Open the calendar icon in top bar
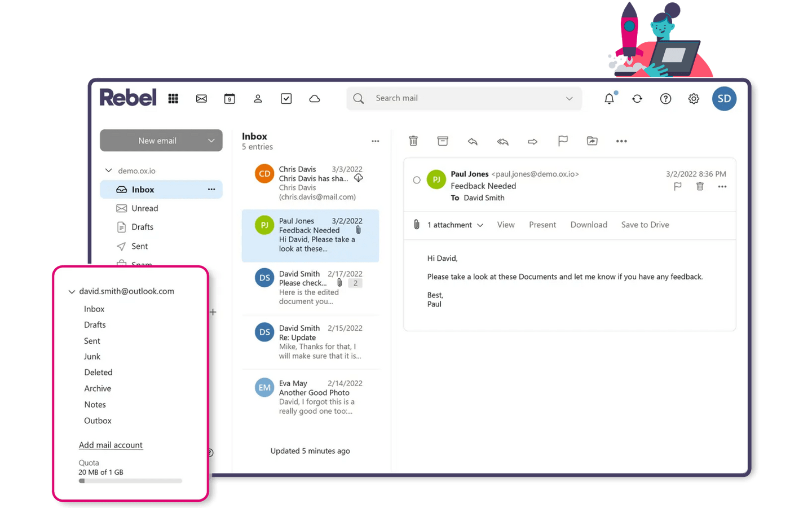The image size is (812, 508). point(230,99)
